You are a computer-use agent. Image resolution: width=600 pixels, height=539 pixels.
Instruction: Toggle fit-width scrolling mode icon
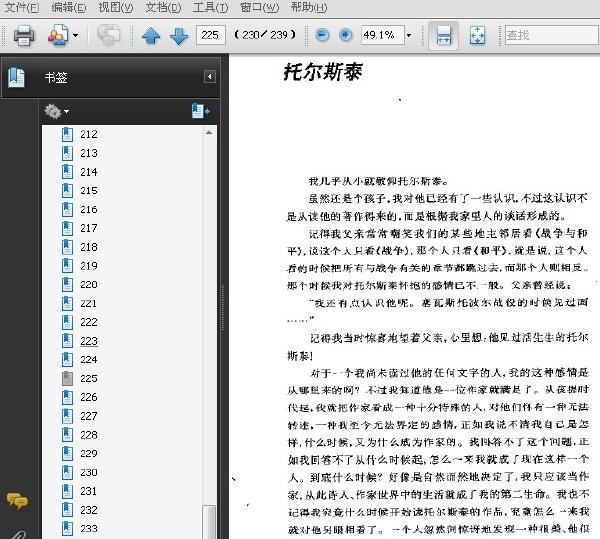pos(443,36)
